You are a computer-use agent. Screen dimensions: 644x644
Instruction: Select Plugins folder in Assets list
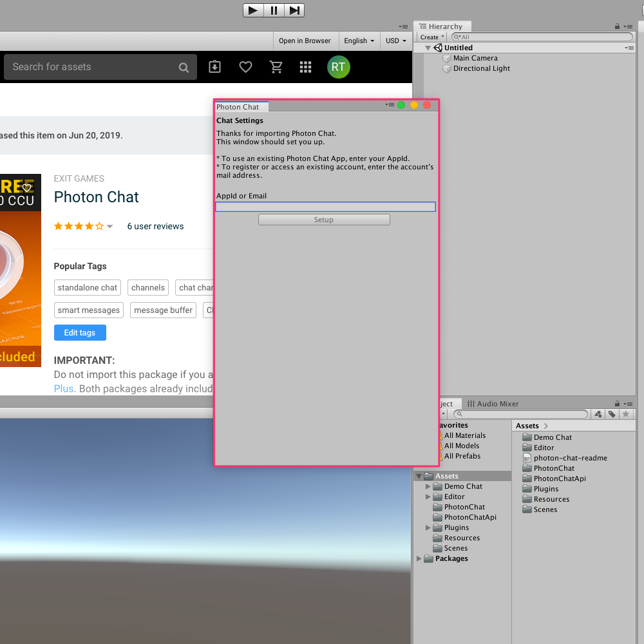click(x=540, y=489)
